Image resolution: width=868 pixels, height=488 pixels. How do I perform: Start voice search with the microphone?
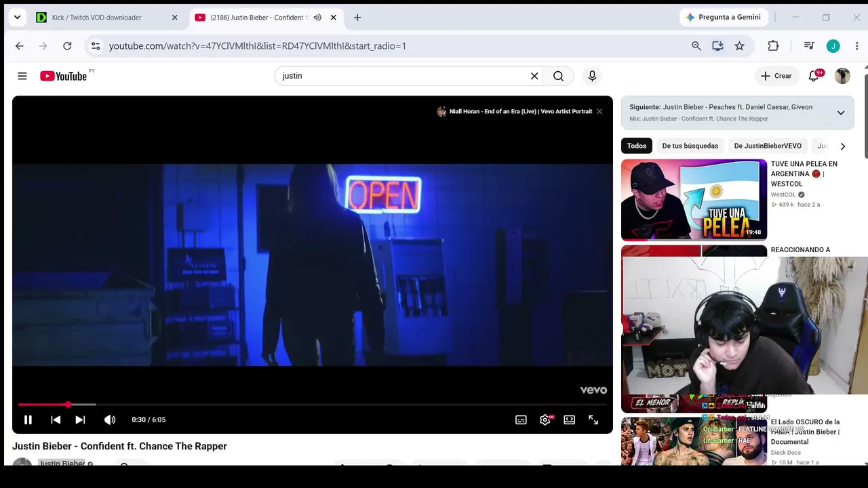click(x=592, y=76)
